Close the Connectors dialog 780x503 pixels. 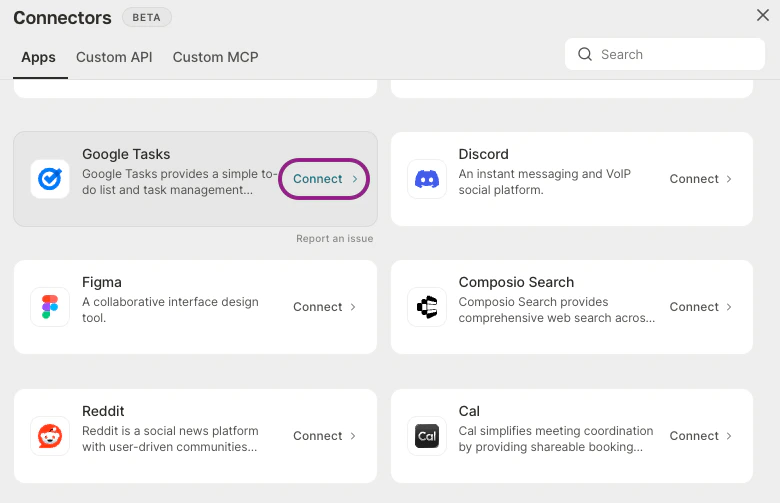[763, 15]
